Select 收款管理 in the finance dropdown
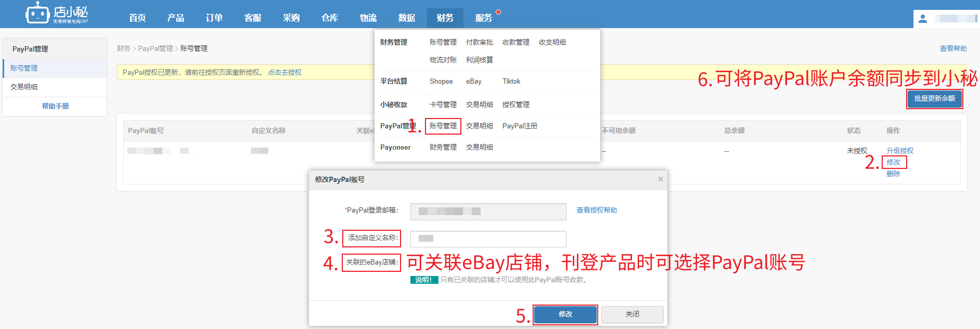 point(516,42)
